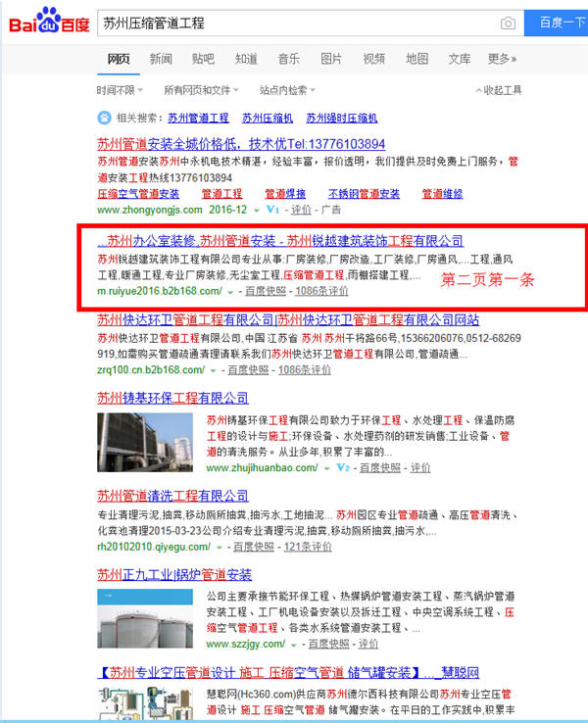The width and height of the screenshot is (588, 723).
Task: Open 慧聪网 苏州专业空压管道设计 result
Action: pos(288,673)
